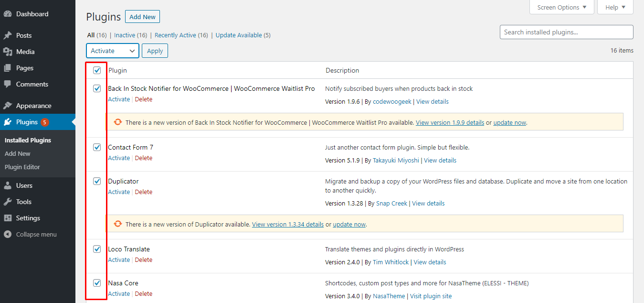Open the Media menu item
The image size is (644, 303).
(25, 52)
